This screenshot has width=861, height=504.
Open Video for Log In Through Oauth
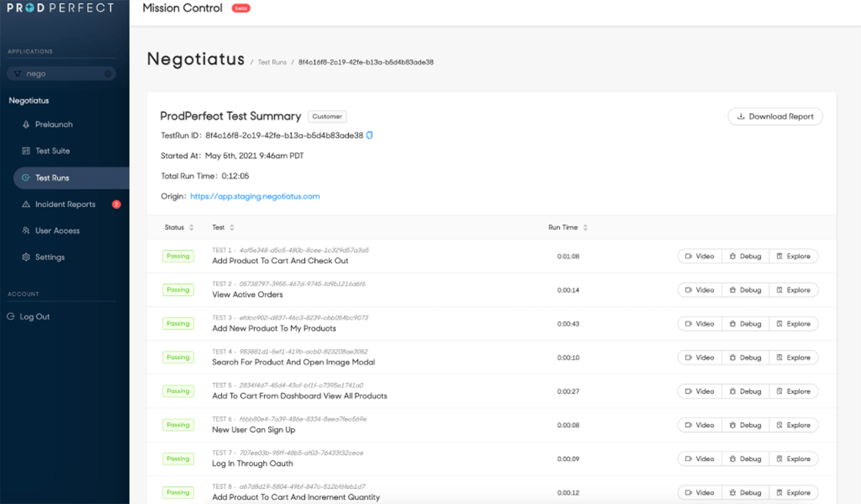(700, 459)
